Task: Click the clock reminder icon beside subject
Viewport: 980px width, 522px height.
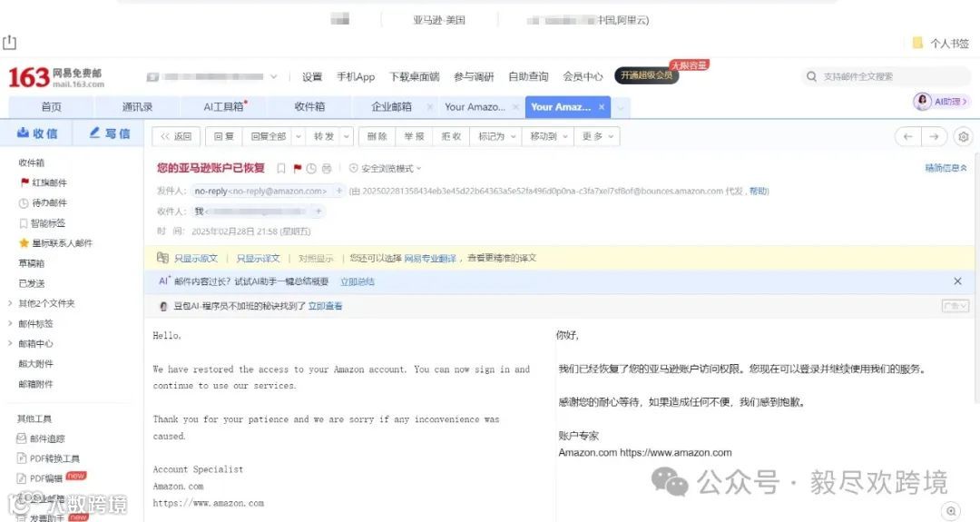Action: [311, 168]
